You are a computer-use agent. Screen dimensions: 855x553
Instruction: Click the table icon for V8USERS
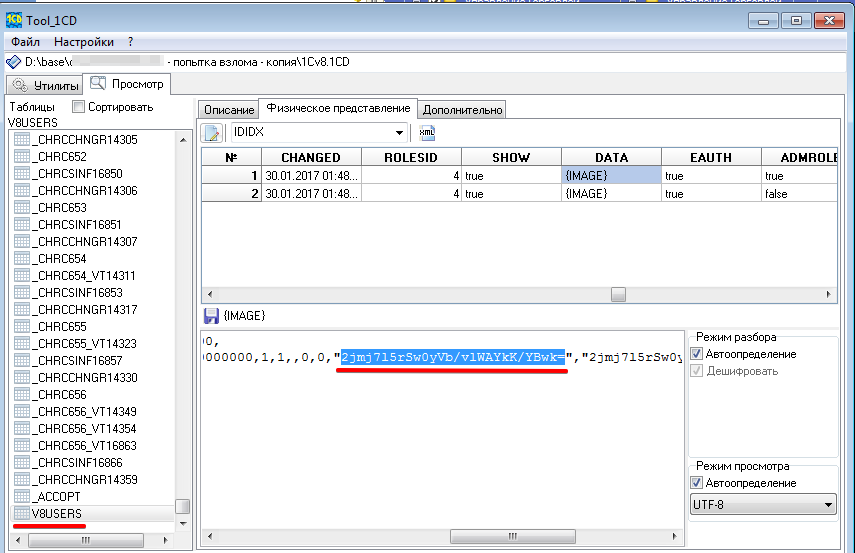pos(20,513)
